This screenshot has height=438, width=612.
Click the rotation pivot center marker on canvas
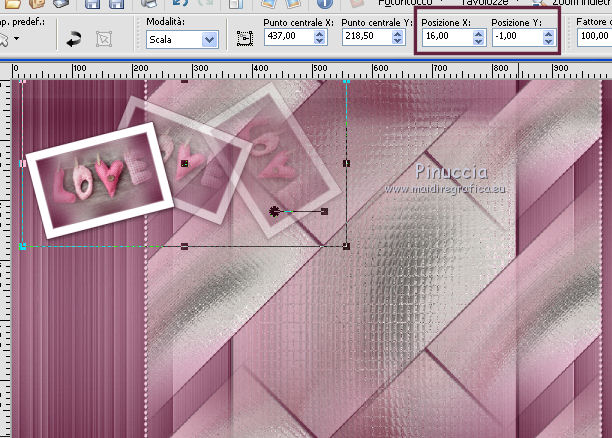[274, 212]
